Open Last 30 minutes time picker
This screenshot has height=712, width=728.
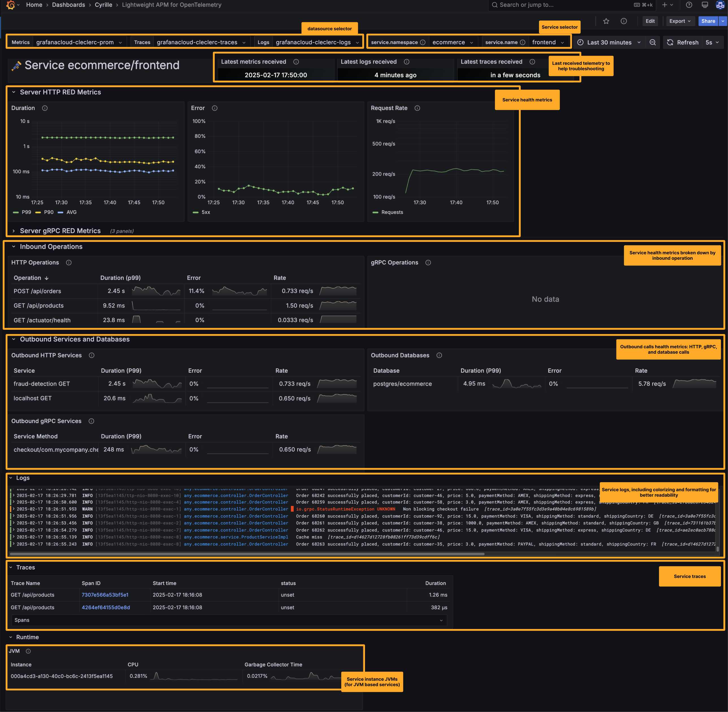[x=609, y=42]
